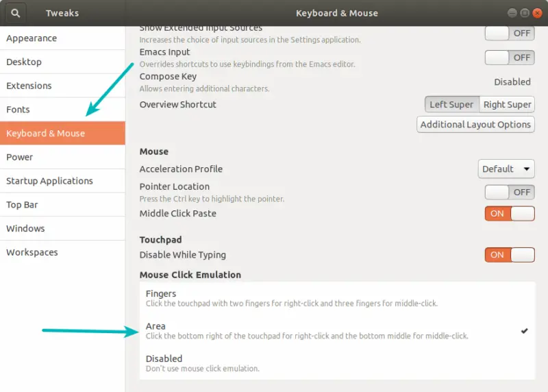Select Fonts in the sidebar
The width and height of the screenshot is (548, 392).
tap(62, 110)
